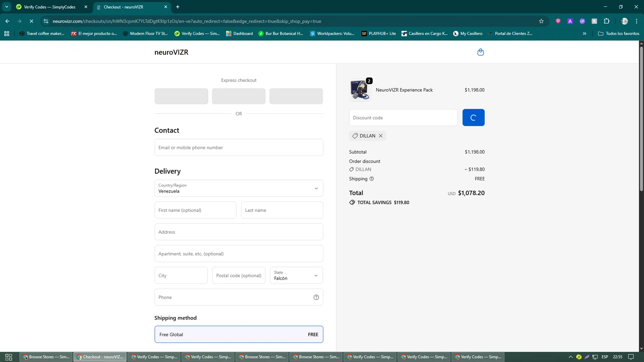Open the apps grid in bookmarks bar
644x362 pixels.
point(6,33)
